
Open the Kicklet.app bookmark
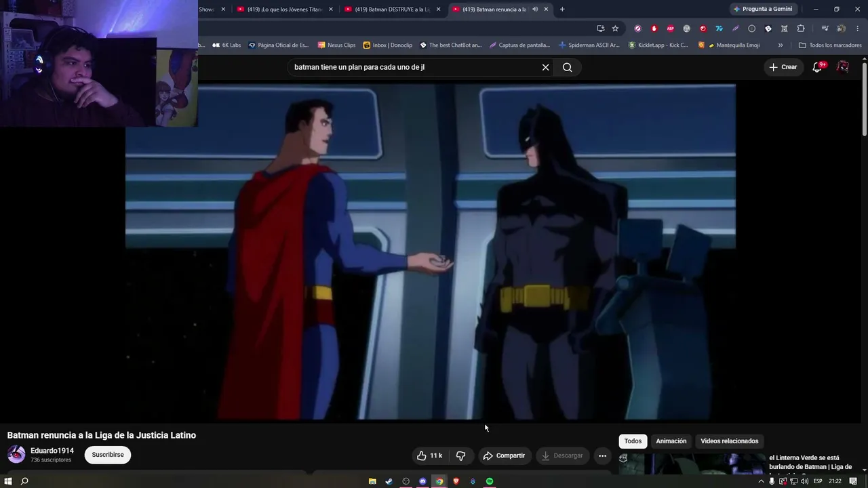pyautogui.click(x=658, y=45)
